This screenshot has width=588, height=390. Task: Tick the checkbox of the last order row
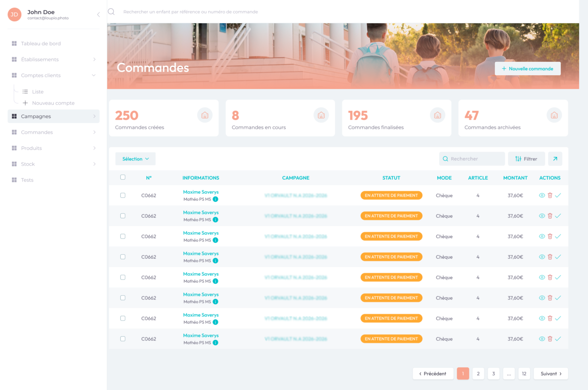click(x=123, y=339)
